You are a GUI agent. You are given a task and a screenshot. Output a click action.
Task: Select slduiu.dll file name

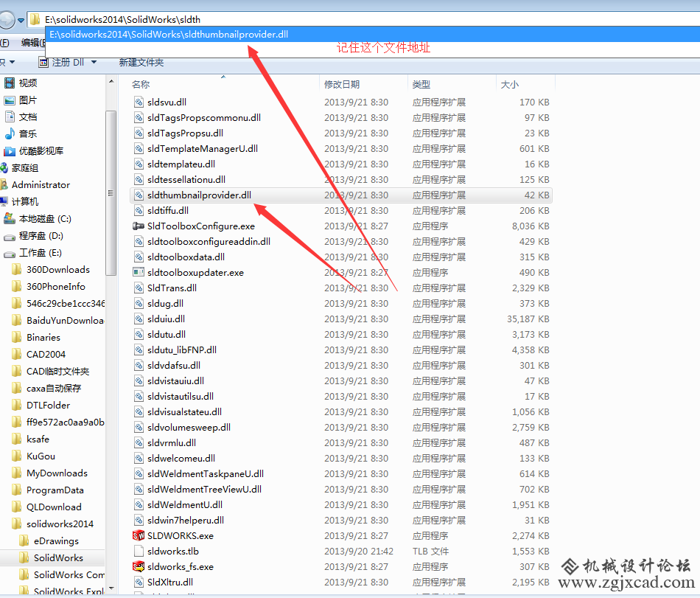pyautogui.click(x=166, y=319)
